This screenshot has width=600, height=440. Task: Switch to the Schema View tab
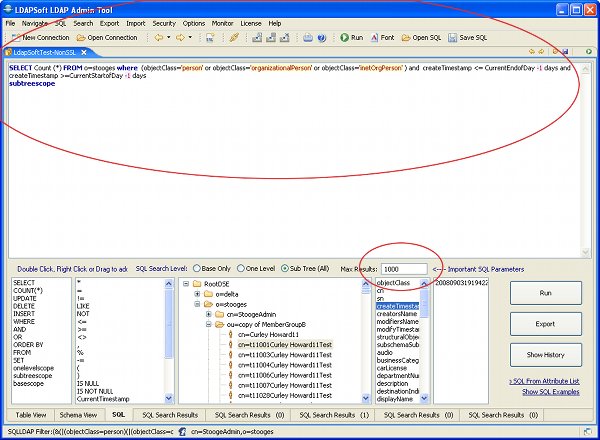(x=78, y=413)
